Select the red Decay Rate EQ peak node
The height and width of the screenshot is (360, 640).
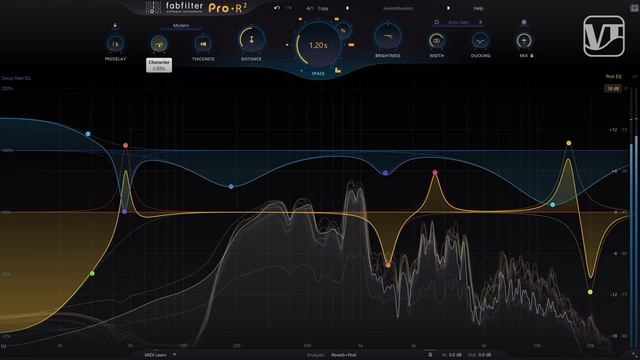(126, 145)
